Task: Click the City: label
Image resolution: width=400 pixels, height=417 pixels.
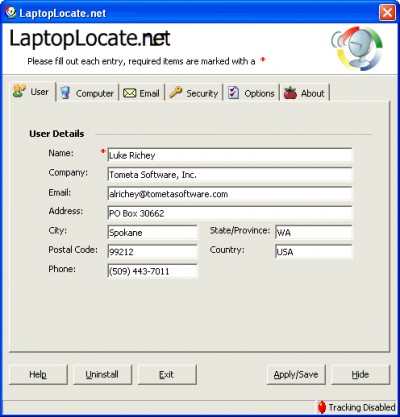Action: tap(57, 230)
